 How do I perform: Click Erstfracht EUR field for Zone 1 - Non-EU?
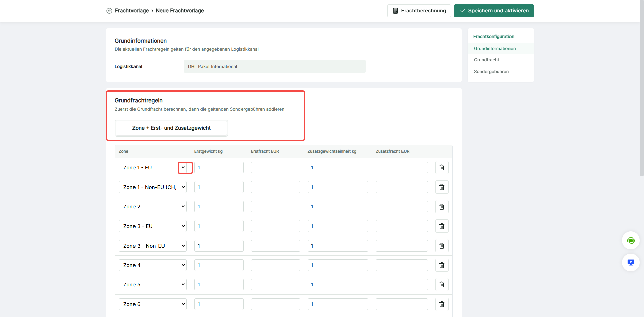275,187
